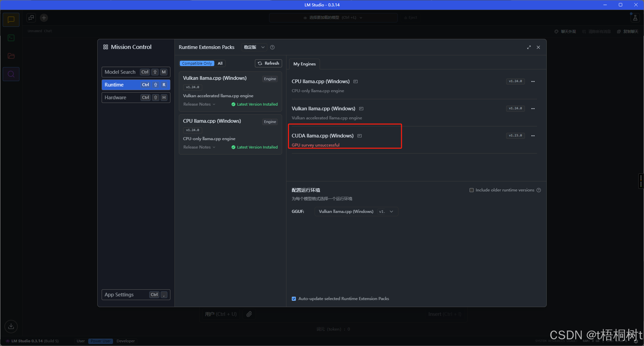Image resolution: width=644 pixels, height=346 pixels.
Task: Click 'Latest Version Installed' on CPU pack
Action: 255,147
